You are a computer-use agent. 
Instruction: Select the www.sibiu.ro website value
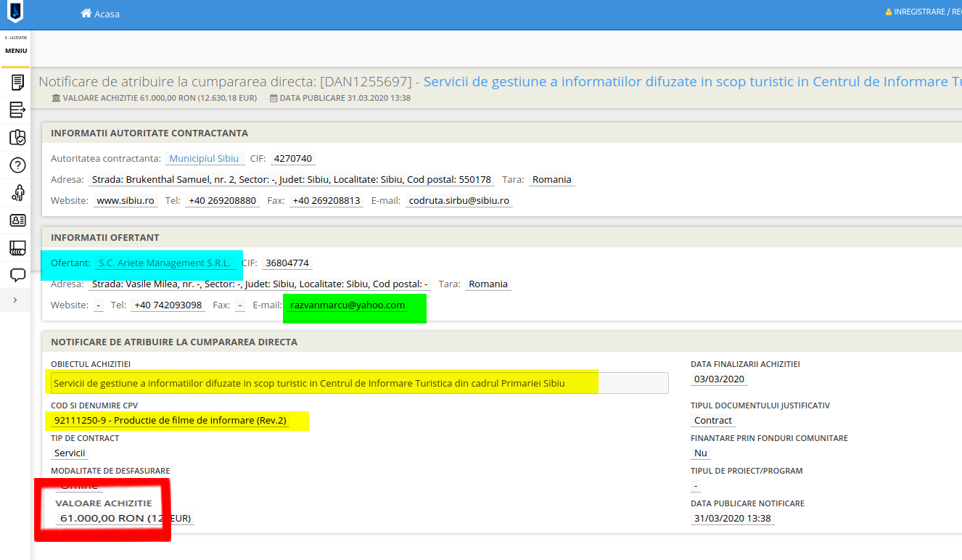pos(126,200)
